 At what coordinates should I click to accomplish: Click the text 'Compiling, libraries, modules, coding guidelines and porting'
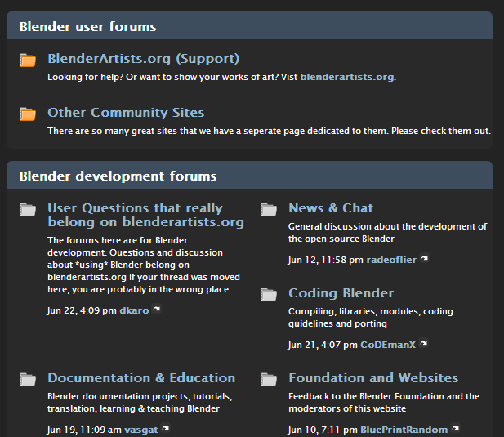(371, 318)
